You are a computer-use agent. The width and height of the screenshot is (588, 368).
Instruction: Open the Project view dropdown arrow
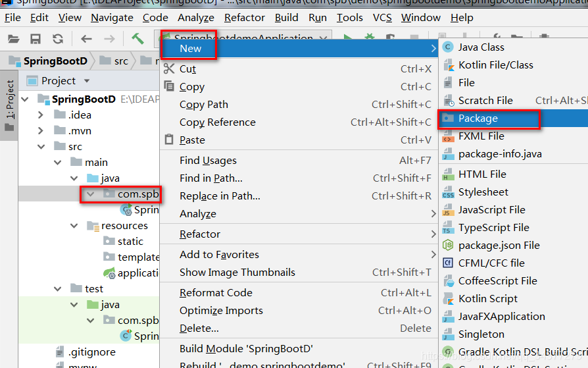pyautogui.click(x=87, y=81)
